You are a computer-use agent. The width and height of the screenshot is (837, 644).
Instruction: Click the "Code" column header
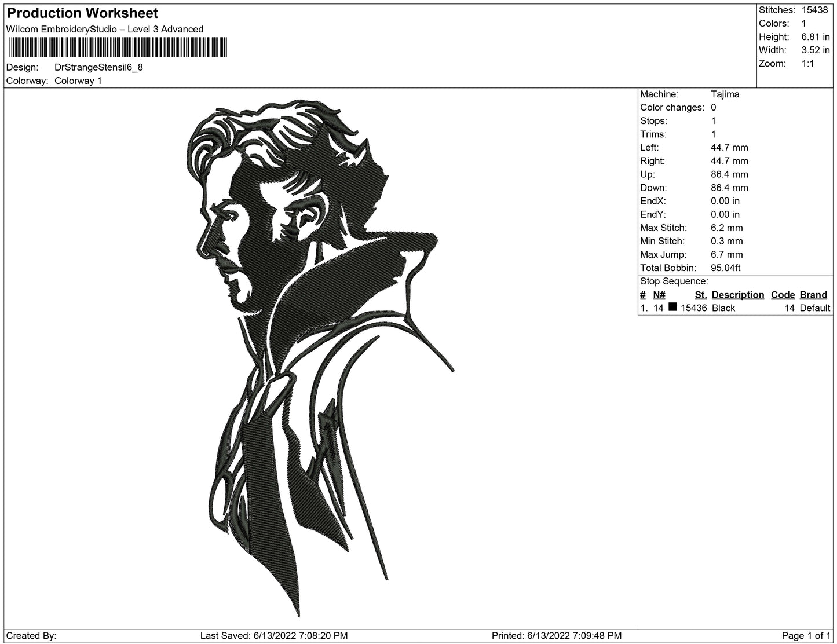click(783, 295)
